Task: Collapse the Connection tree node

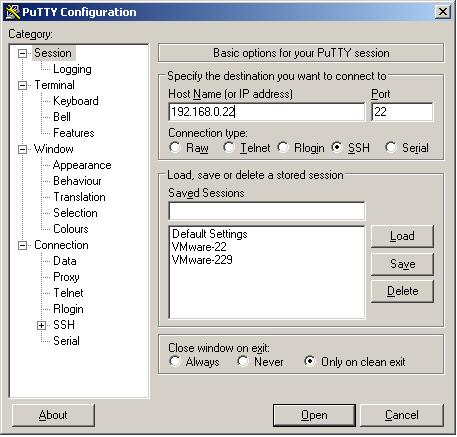Action: (x=22, y=246)
